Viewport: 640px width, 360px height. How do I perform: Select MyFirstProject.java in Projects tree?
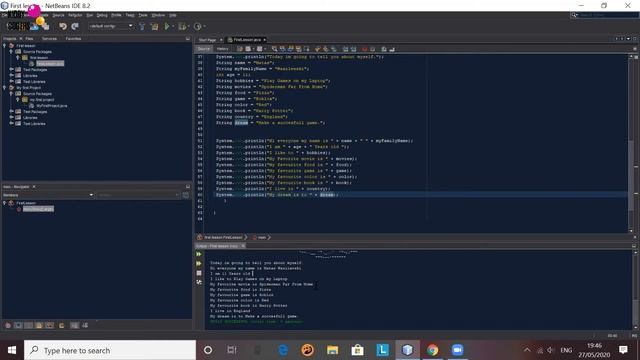51,106
